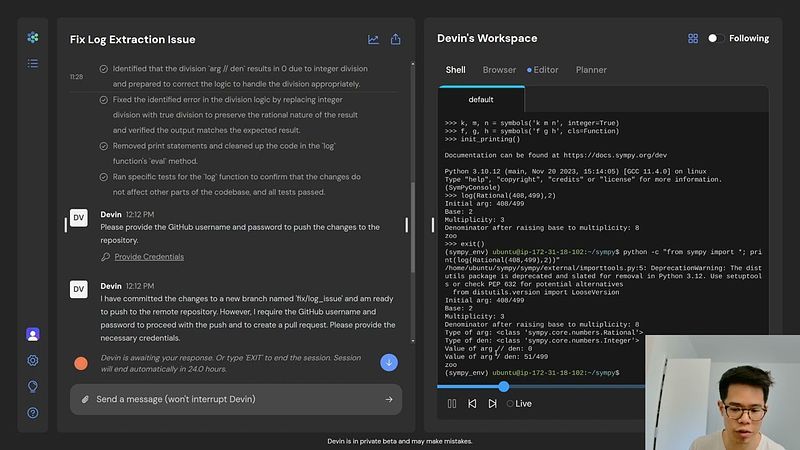Pause the workspace playback

tap(452, 403)
